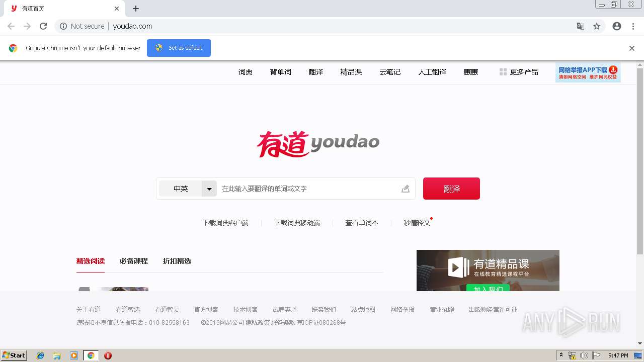Click the page scrollbar down arrow
This screenshot has height=362, width=644.
pyautogui.click(x=640, y=344)
